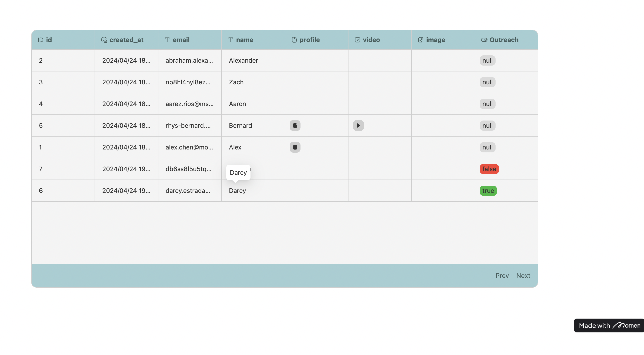
Task: Click the email cell np8hl4hyl8ez...
Action: [190, 82]
